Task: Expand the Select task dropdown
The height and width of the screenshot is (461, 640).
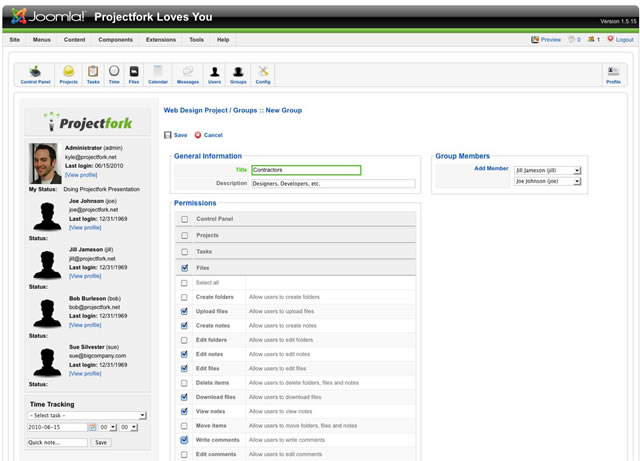Action: coord(87,415)
